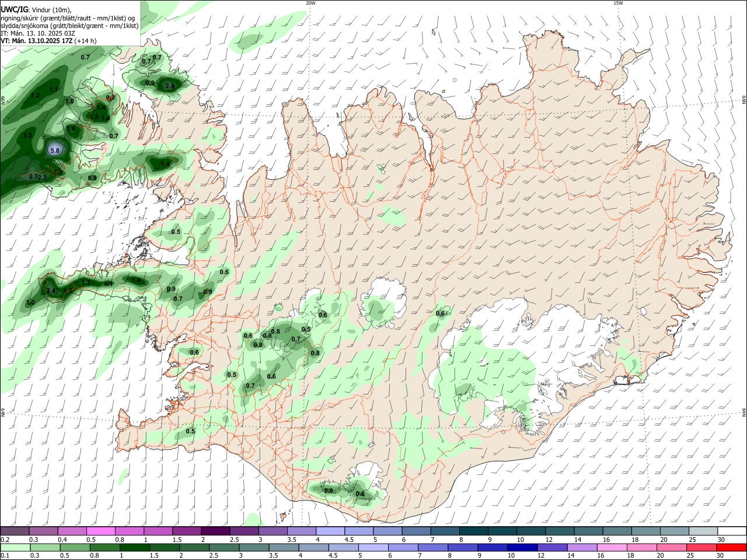Pick the light pink swatch between 16 and 18
Image resolution: width=747 pixels, height=560 pixels.
coord(612,547)
